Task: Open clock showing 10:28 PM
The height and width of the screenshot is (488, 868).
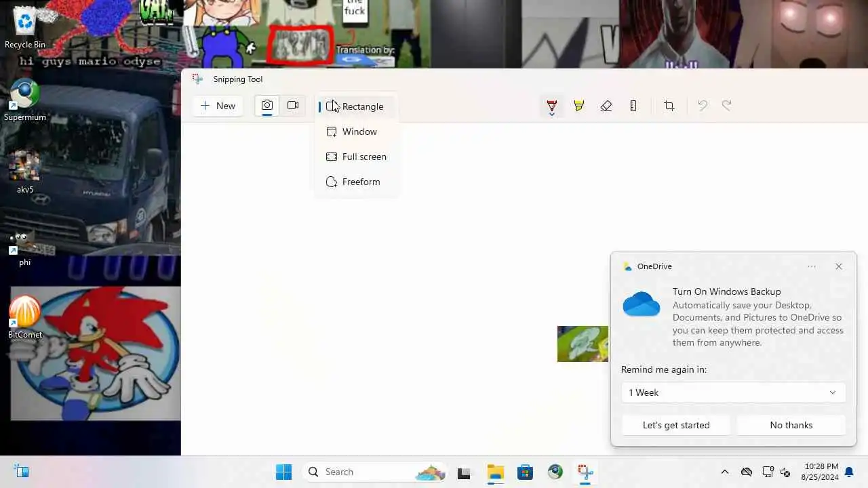Action: tap(821, 472)
